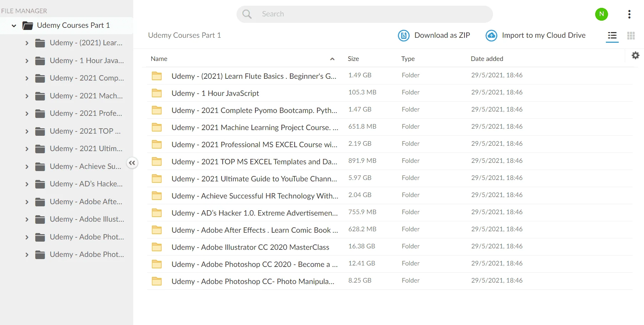Click folder icon for Adobe After Effects row
This screenshot has width=644, height=325.
[157, 230]
